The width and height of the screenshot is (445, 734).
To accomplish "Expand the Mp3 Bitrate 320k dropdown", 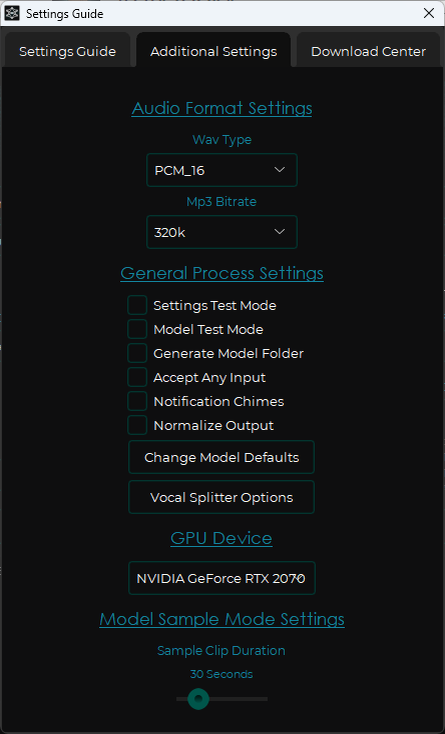I will coord(222,232).
